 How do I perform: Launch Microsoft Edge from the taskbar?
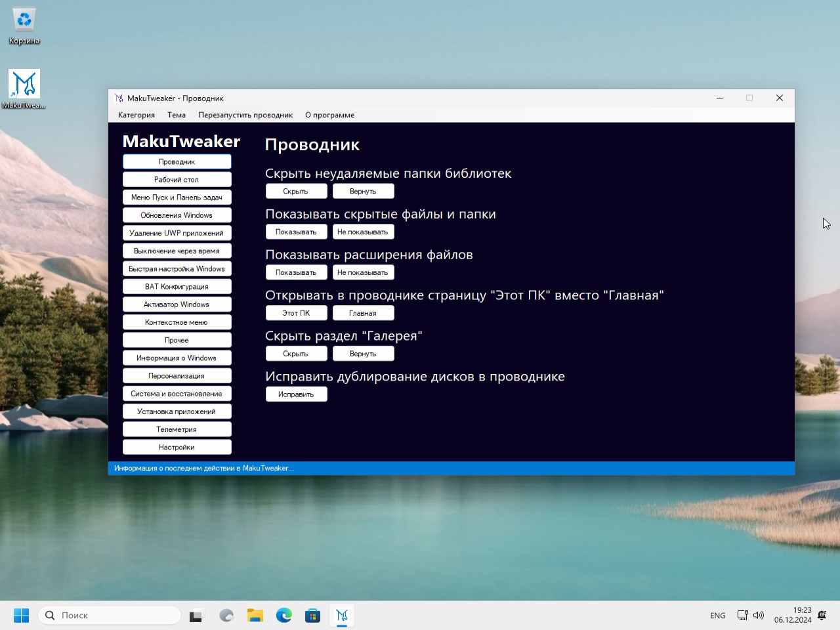click(x=284, y=616)
